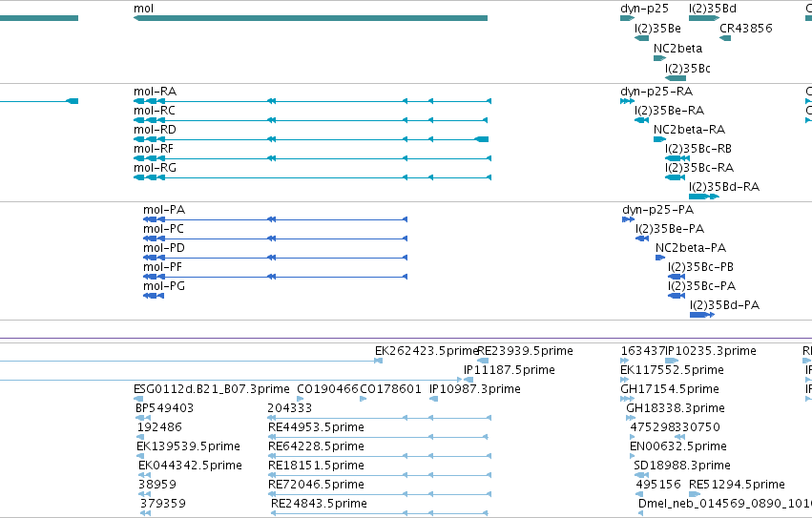The width and height of the screenshot is (812, 518).
Task: Click the RE24843.5prime EST label
Action: tap(319, 505)
